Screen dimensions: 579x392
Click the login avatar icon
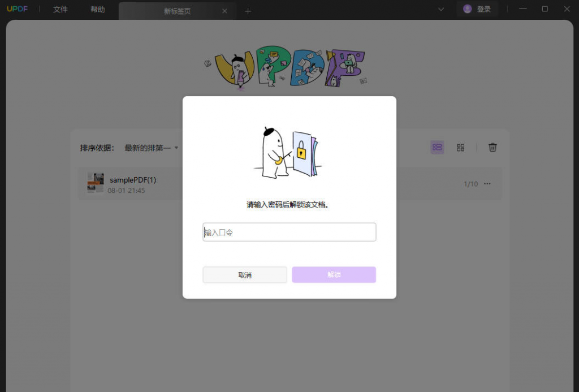coord(466,8)
